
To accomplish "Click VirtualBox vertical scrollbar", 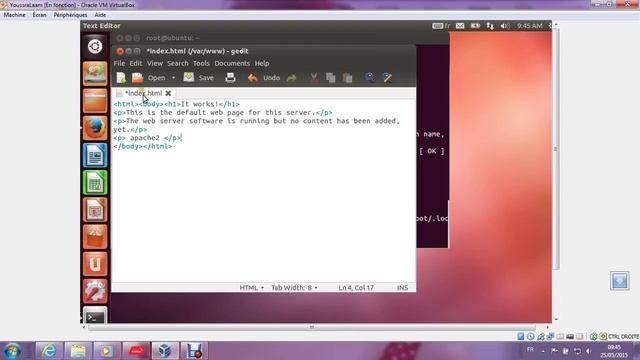I will (x=556, y=149).
